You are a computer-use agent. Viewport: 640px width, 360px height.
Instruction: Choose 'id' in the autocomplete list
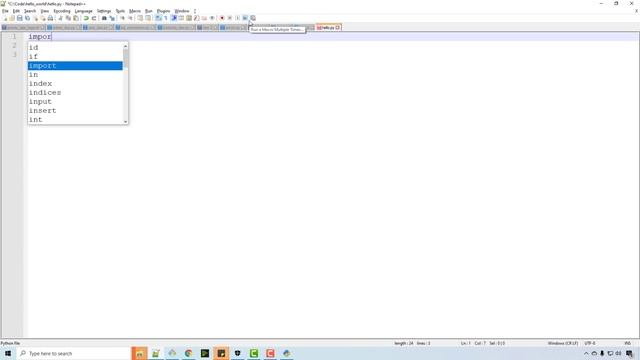click(x=75, y=47)
